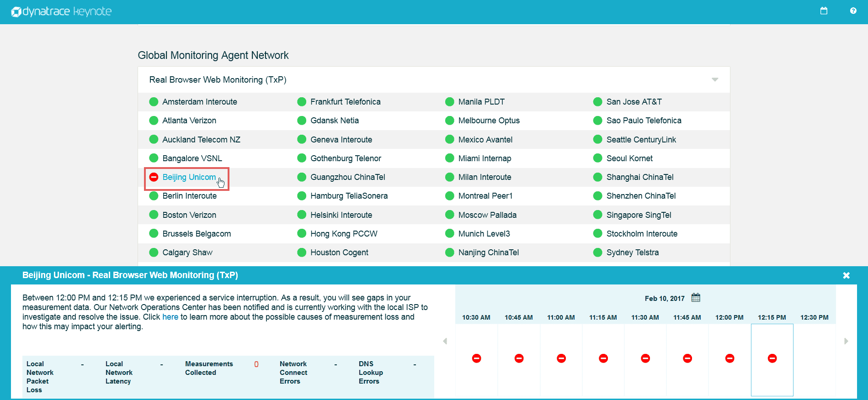Screen dimensions: 868x400
Task: Click the green status icon for Calgary Shaw
Action: tap(154, 253)
